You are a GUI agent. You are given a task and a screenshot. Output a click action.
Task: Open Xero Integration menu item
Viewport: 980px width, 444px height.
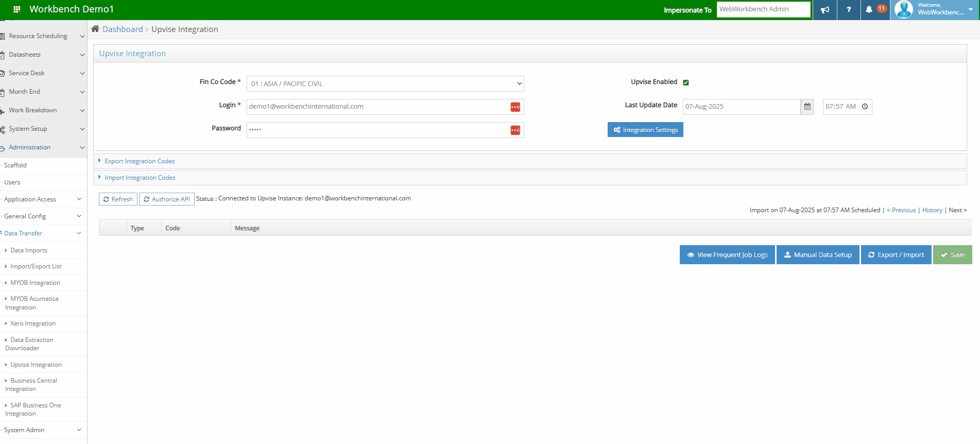pos(33,323)
